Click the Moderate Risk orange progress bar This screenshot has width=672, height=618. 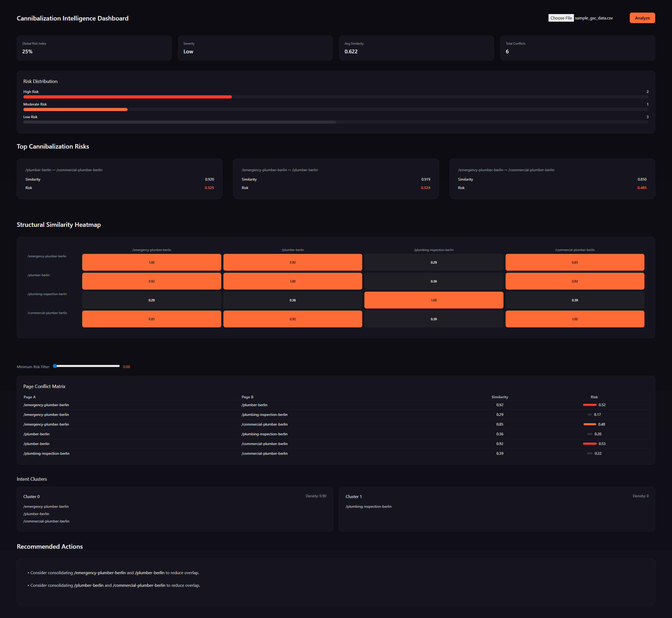coord(75,110)
